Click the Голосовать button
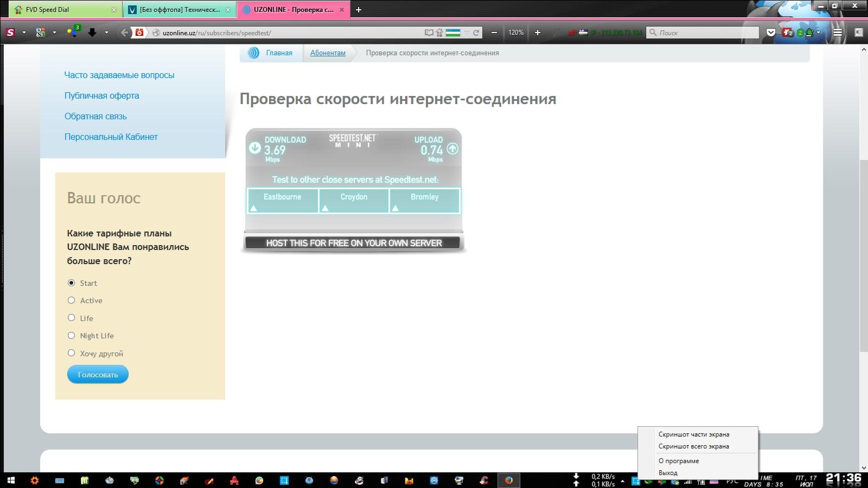 (x=98, y=374)
